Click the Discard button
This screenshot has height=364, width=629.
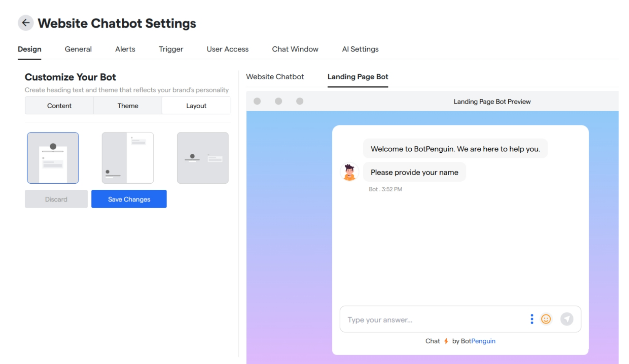point(56,199)
